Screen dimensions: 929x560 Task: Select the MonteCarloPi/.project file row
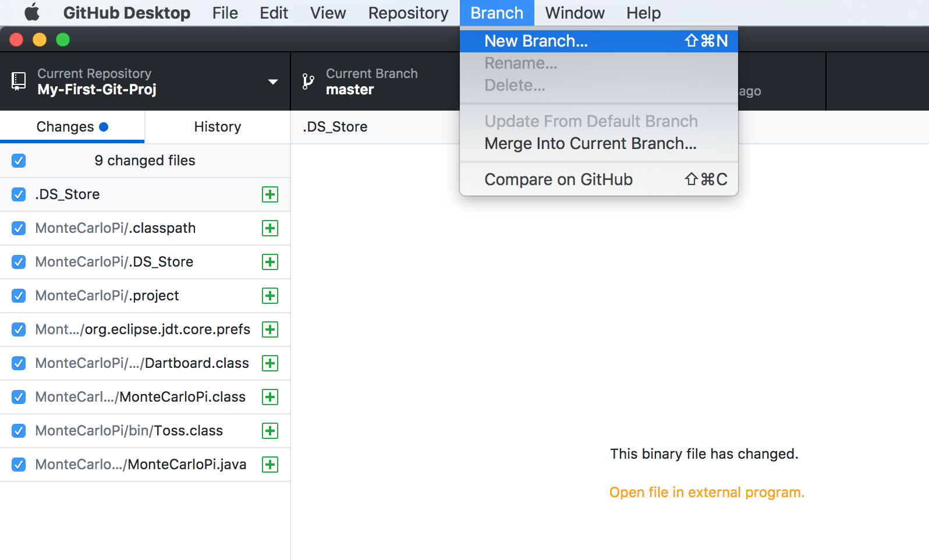click(145, 296)
